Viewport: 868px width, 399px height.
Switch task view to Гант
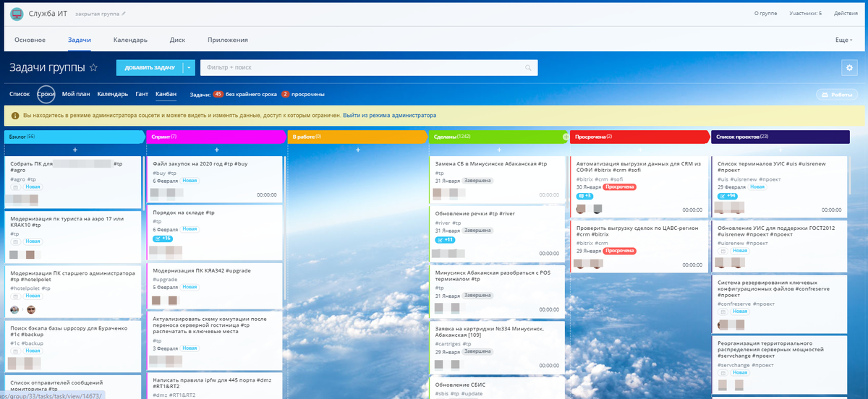[x=142, y=94]
